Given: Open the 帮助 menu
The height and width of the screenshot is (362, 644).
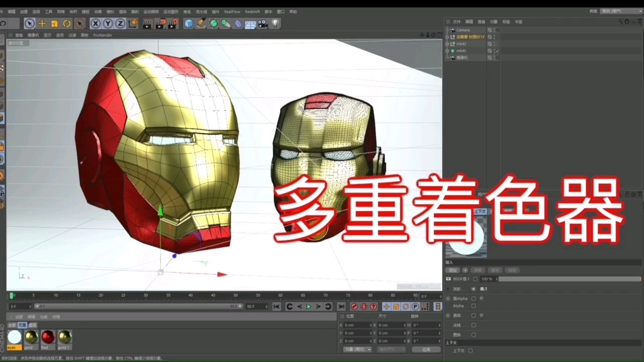Looking at the screenshot, I should coord(293,12).
